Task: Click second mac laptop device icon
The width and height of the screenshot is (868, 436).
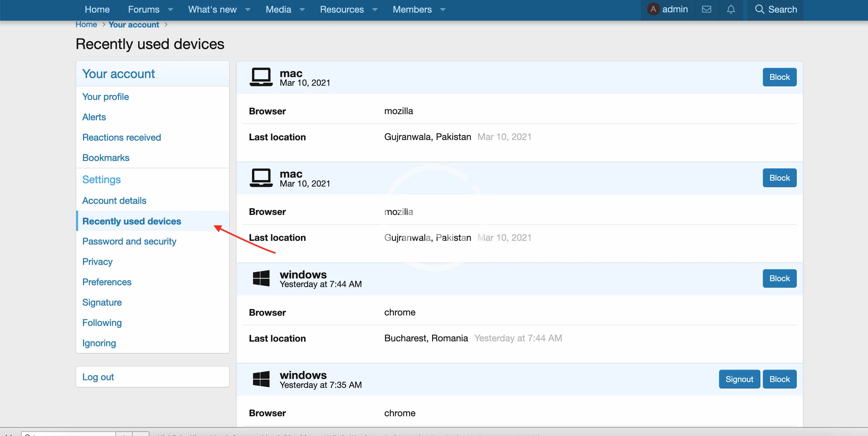Action: (261, 178)
